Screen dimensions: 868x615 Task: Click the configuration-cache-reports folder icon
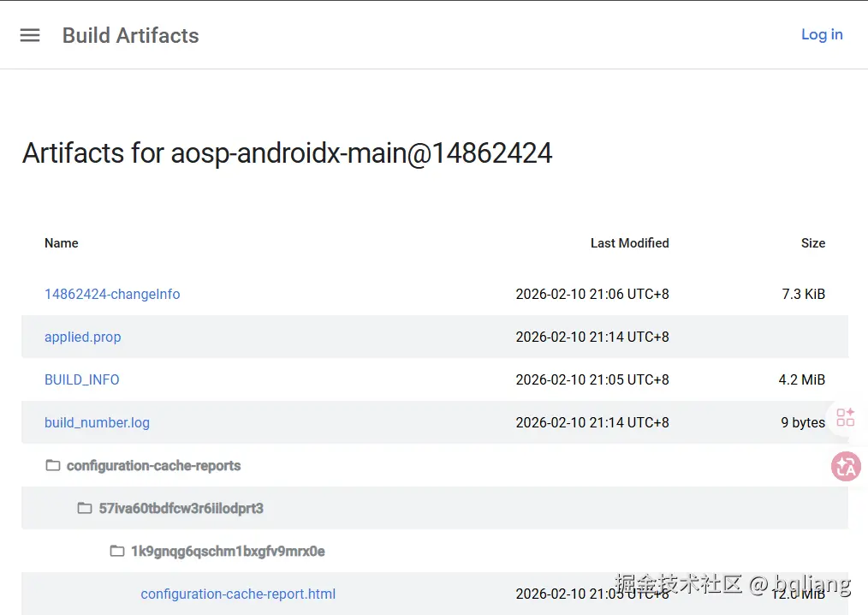(x=53, y=465)
